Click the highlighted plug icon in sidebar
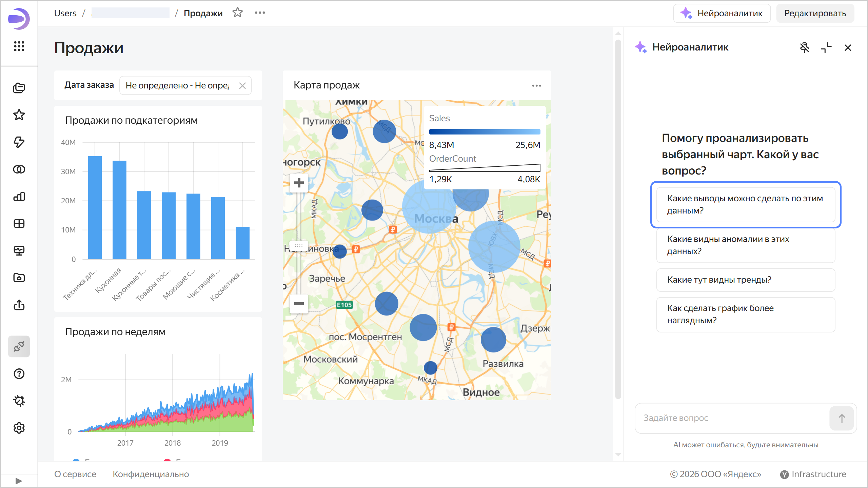The height and width of the screenshot is (488, 868). [x=19, y=346]
